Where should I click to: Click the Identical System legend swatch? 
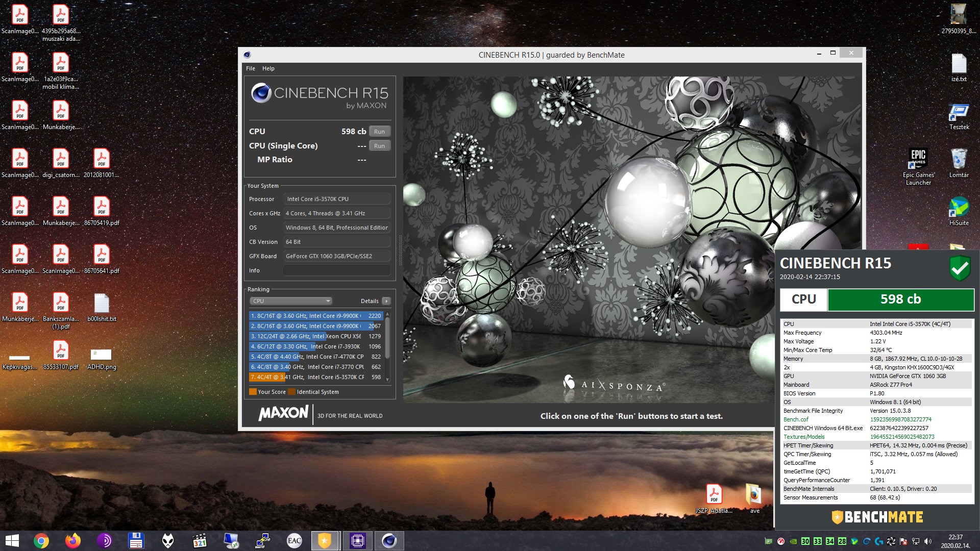pyautogui.click(x=292, y=392)
